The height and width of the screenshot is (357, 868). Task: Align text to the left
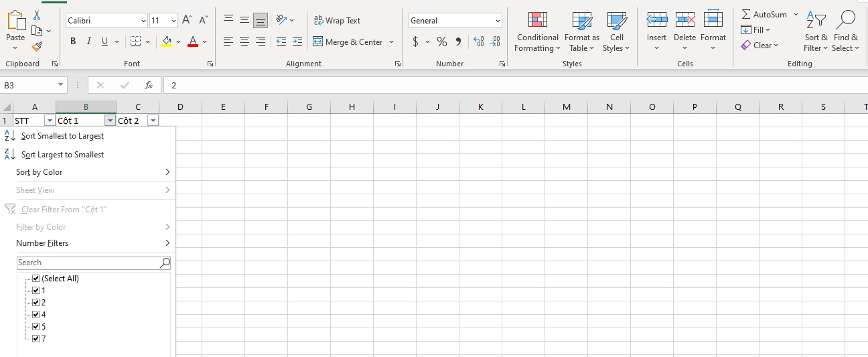point(228,42)
